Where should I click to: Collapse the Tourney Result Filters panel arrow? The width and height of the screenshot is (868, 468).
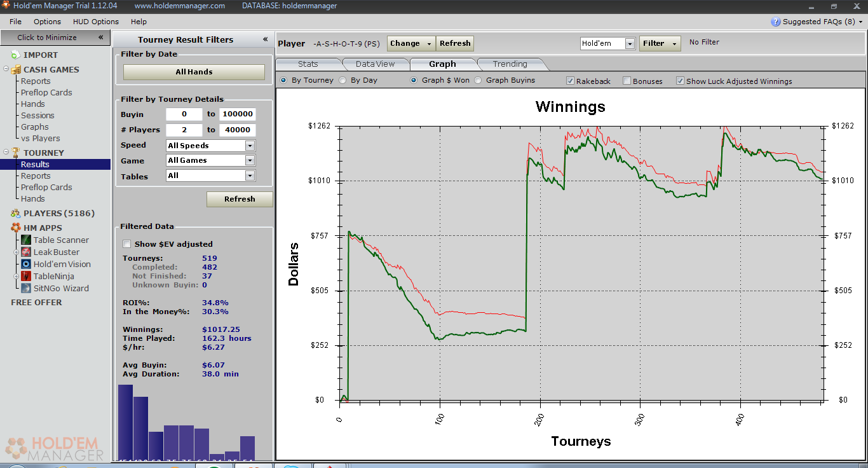[266, 39]
